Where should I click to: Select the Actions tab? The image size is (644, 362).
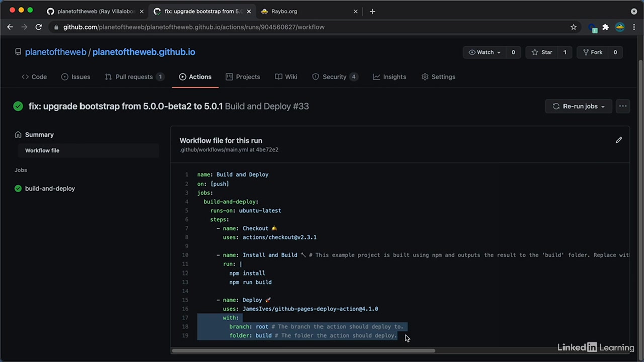(x=195, y=77)
